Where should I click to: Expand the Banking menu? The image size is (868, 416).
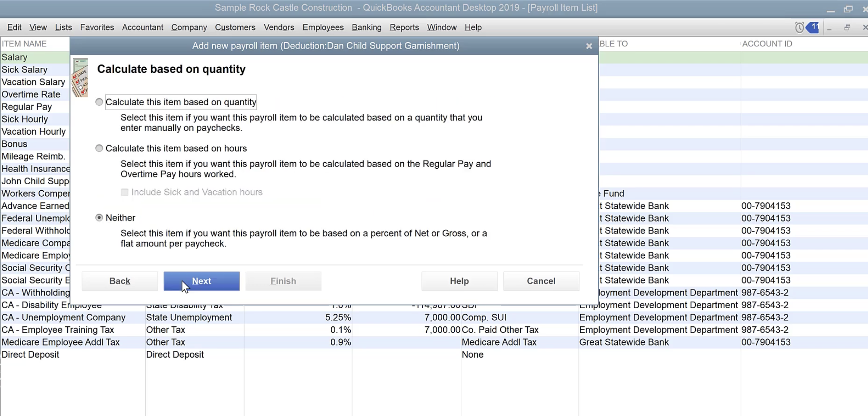tap(366, 28)
